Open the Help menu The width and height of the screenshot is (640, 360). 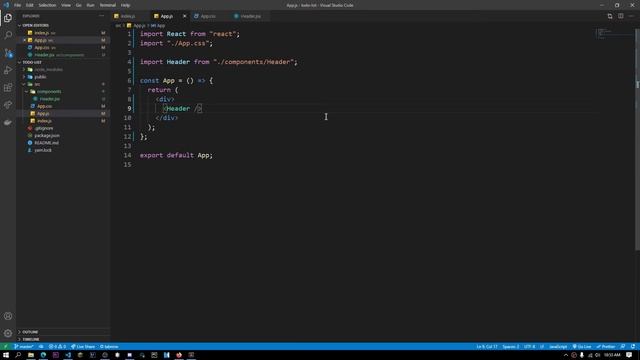[x=125, y=5]
